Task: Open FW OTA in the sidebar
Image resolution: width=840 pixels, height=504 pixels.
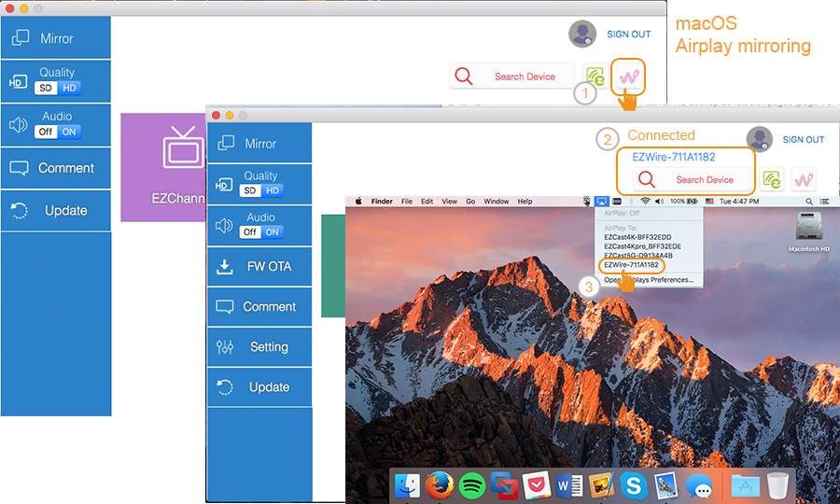Action: [259, 267]
